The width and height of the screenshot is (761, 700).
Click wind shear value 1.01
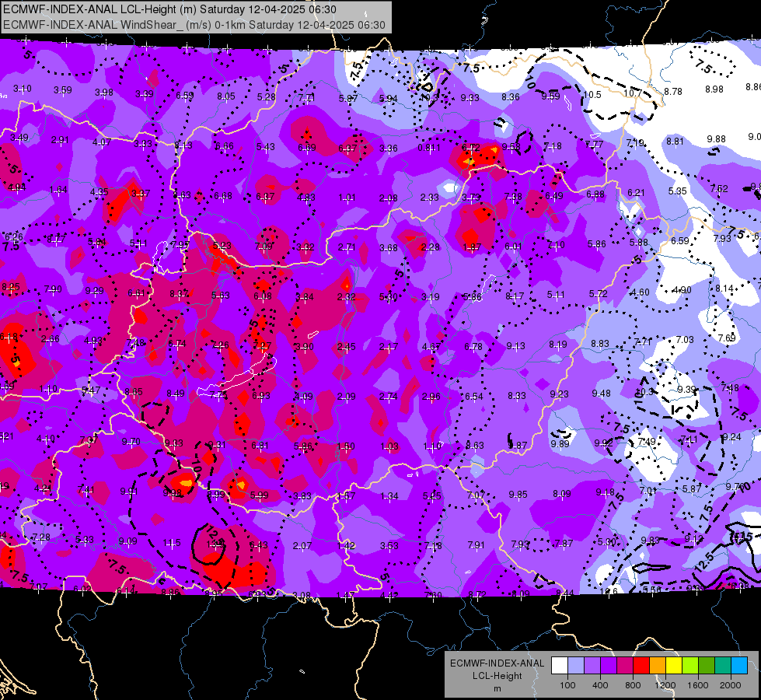click(x=347, y=198)
